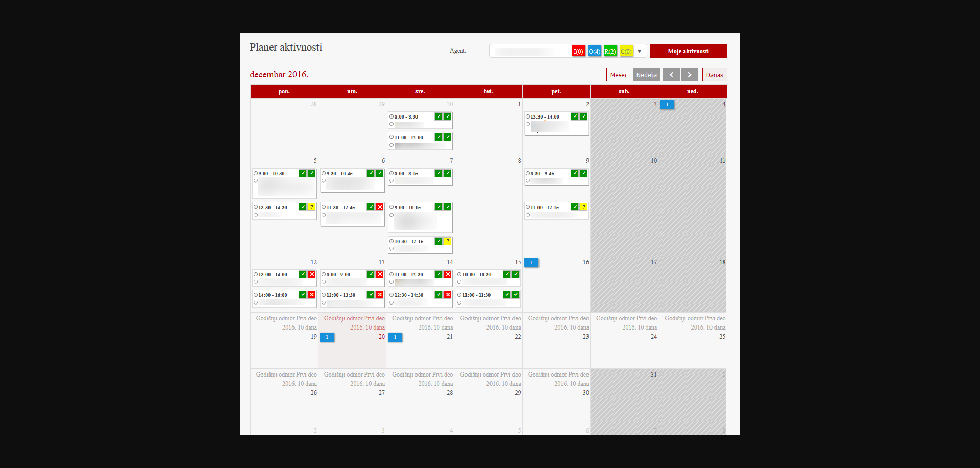Click the blue badge on December 16
This screenshot has width=980, height=468.
pos(531,263)
